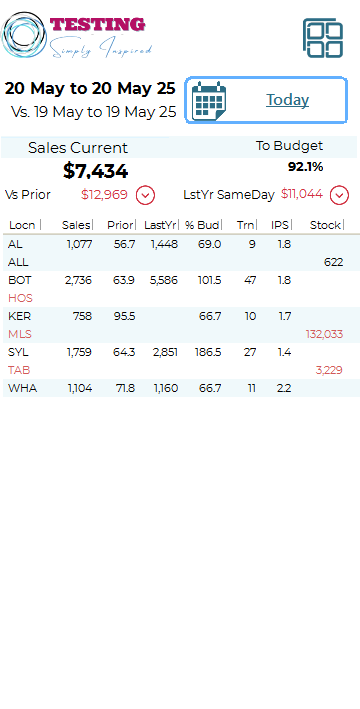Open the dashboard tiles icon
Viewport: 360px width, 709px height.
click(322, 38)
